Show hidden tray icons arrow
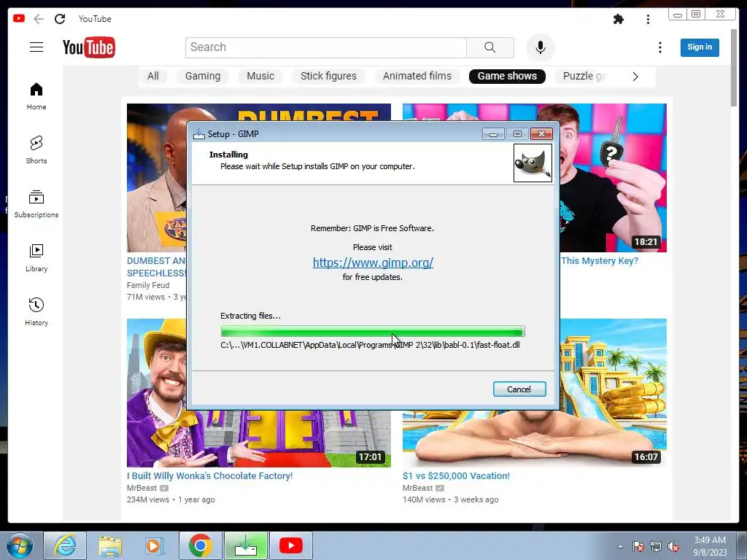The image size is (747, 560). pyautogui.click(x=620, y=546)
